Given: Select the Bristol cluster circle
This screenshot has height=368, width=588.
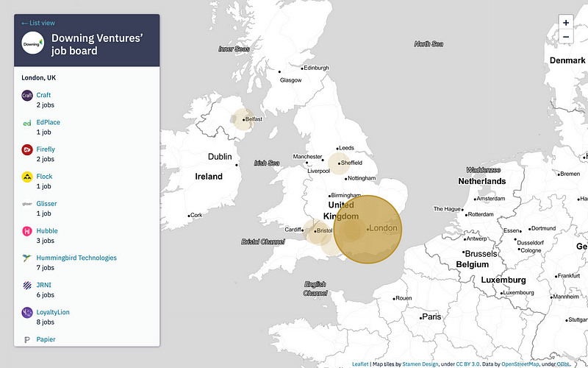Looking at the screenshot, I should (317, 231).
